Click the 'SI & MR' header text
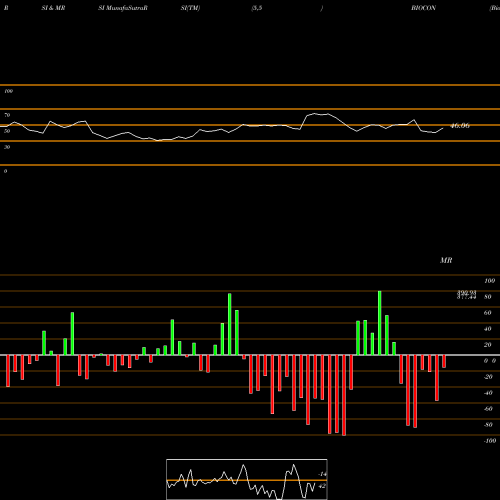Screen dimensions: 500x500 point(53,8)
